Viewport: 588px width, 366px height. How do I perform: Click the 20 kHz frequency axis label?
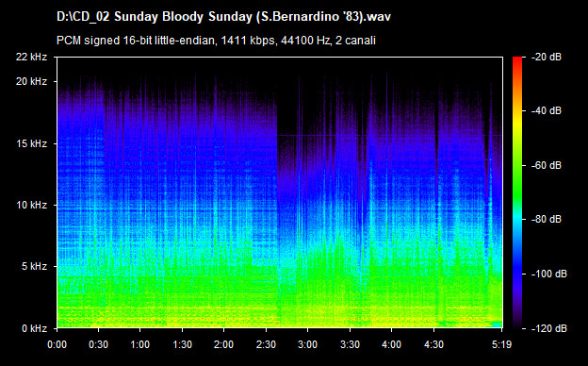pos(31,81)
